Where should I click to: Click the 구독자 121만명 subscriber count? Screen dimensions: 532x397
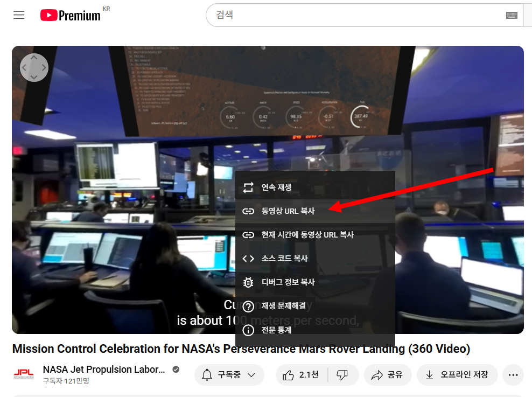click(66, 381)
